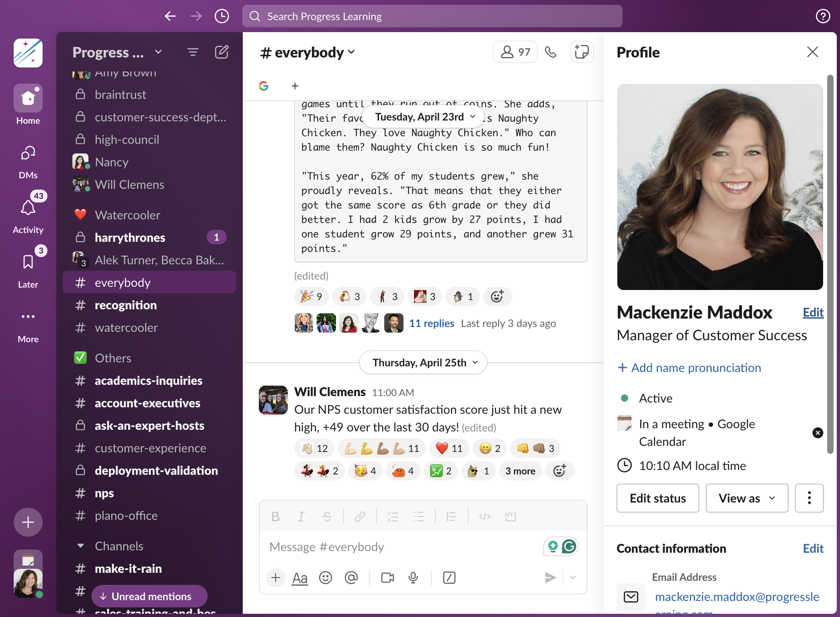Open the Activity bell icon

[28, 207]
